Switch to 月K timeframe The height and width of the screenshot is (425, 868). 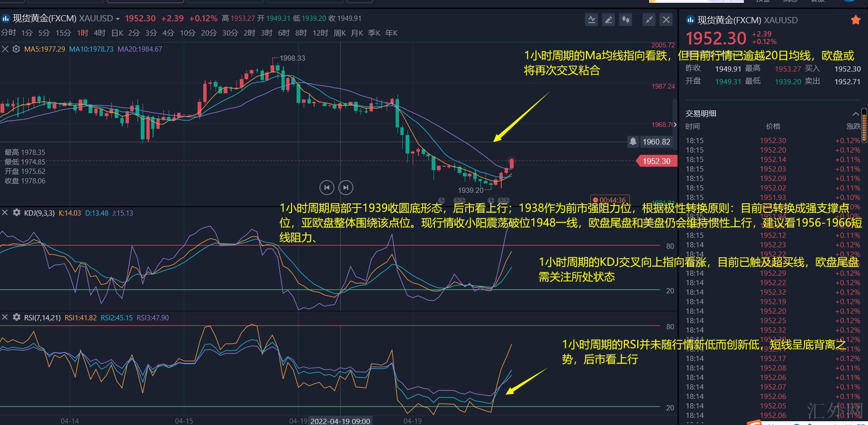click(x=357, y=33)
